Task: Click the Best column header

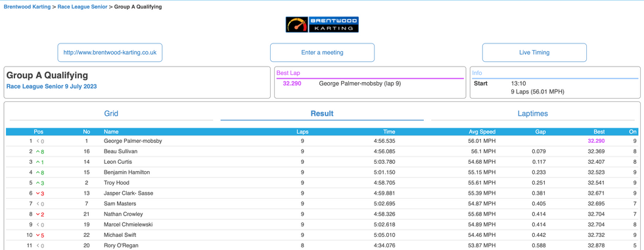Action: (x=599, y=132)
